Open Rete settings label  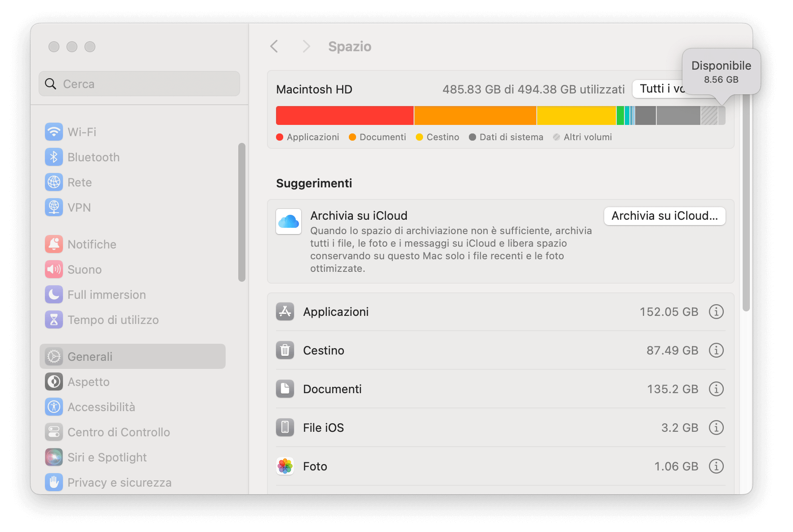pyautogui.click(x=80, y=182)
